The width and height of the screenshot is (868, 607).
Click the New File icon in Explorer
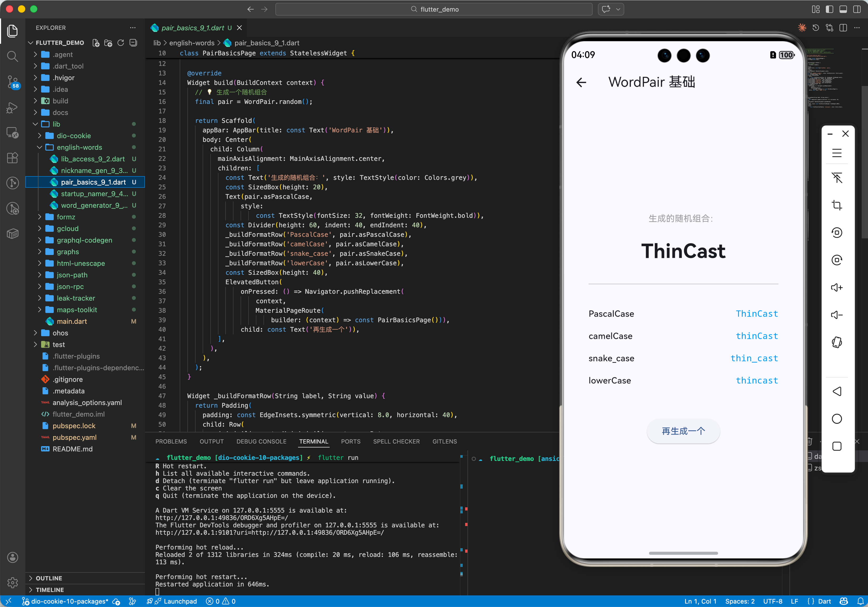(96, 43)
